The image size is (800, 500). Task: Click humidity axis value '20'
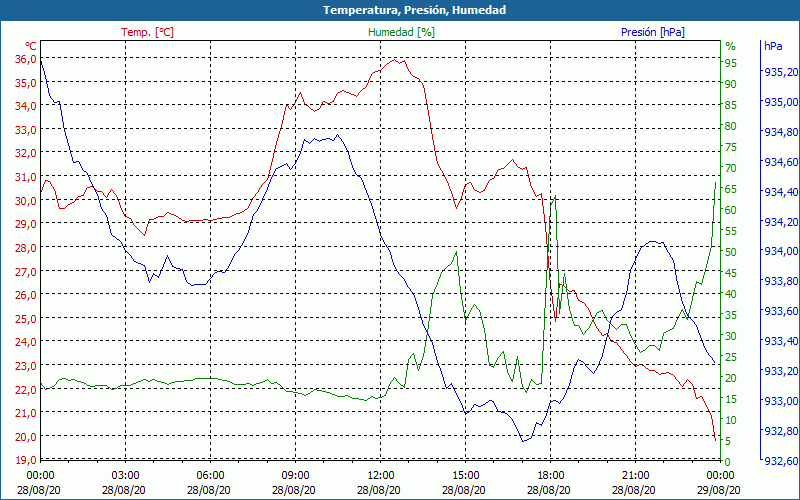pyautogui.click(x=731, y=378)
